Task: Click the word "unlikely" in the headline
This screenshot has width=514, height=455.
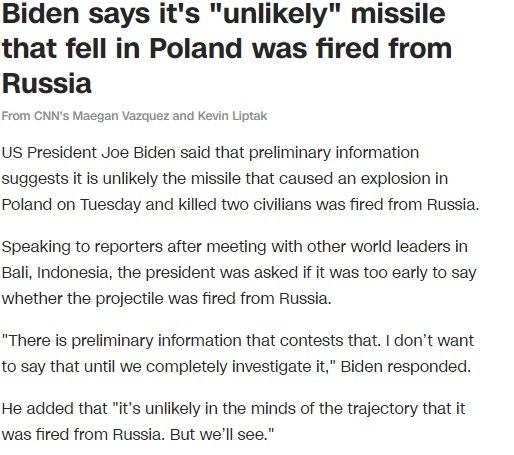Action: point(275,14)
